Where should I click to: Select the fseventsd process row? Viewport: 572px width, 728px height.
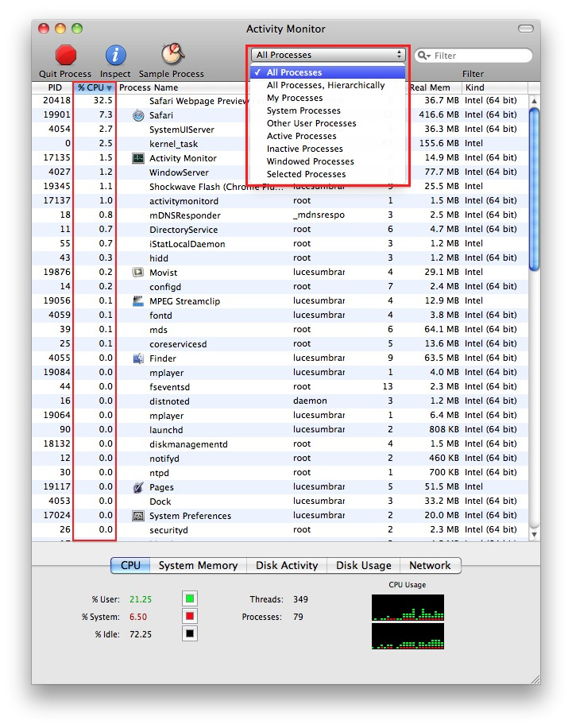[280, 387]
